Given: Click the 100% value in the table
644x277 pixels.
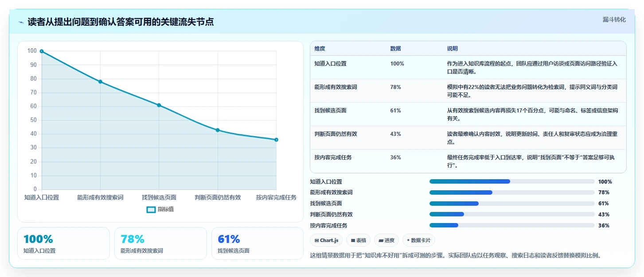Looking at the screenshot, I should pyautogui.click(x=397, y=64).
